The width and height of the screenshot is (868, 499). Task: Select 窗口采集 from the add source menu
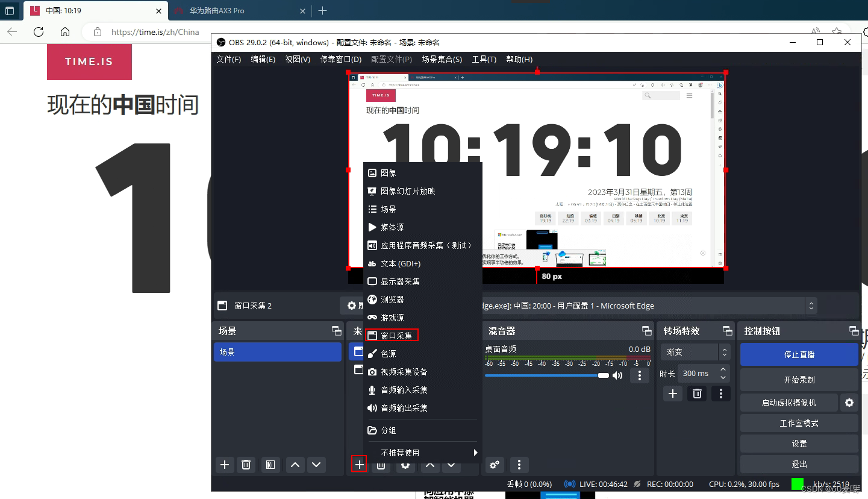[392, 335]
